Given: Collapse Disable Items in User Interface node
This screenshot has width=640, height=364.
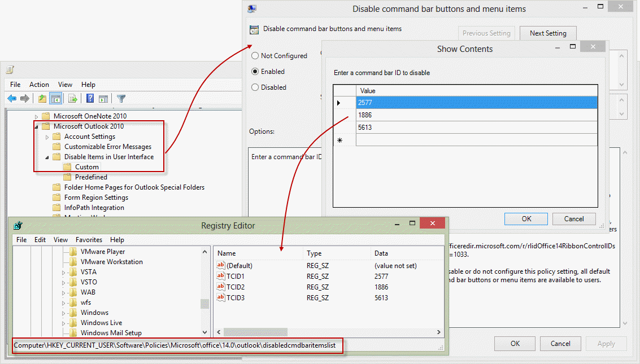Looking at the screenshot, I should point(47,157).
